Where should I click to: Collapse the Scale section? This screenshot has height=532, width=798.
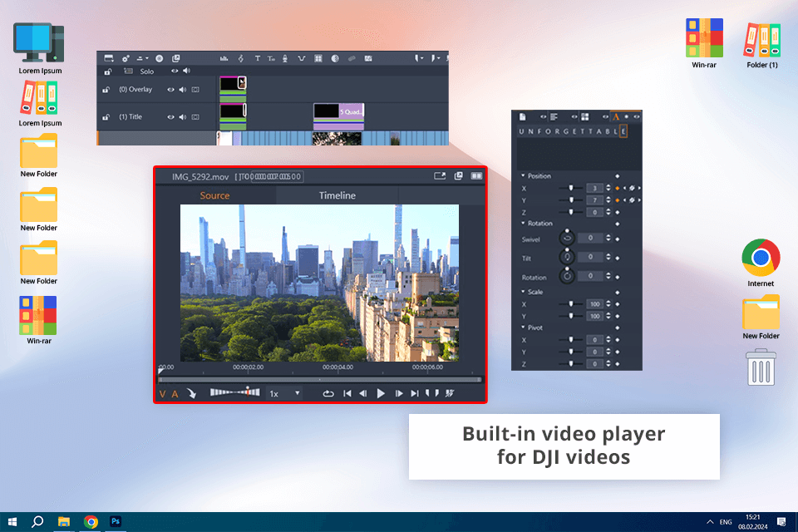pyautogui.click(x=523, y=292)
